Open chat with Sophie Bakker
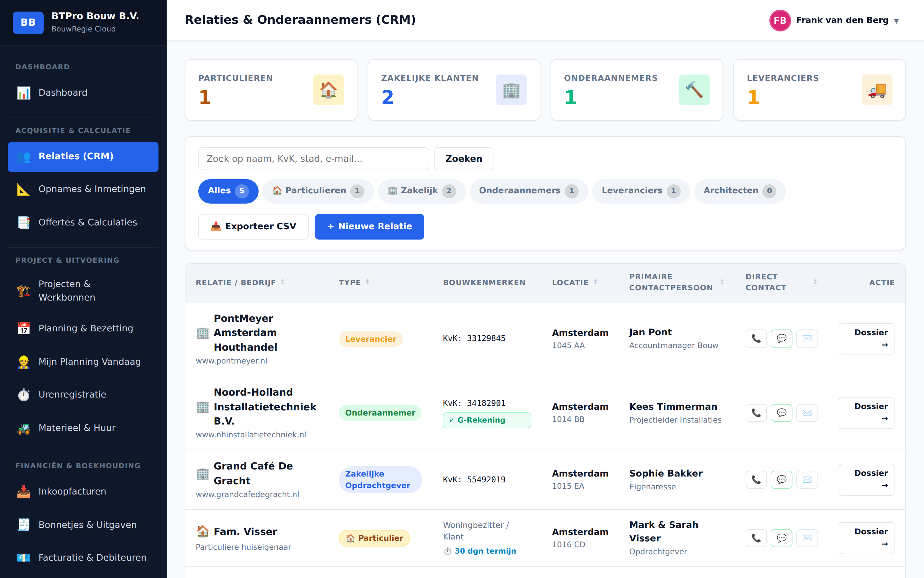Image resolution: width=924 pixels, height=578 pixels. [782, 480]
